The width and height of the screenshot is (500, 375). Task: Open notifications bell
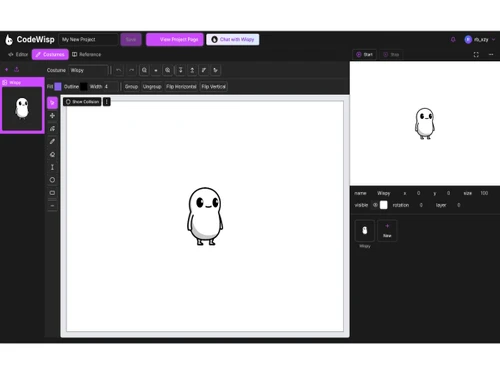tap(453, 39)
